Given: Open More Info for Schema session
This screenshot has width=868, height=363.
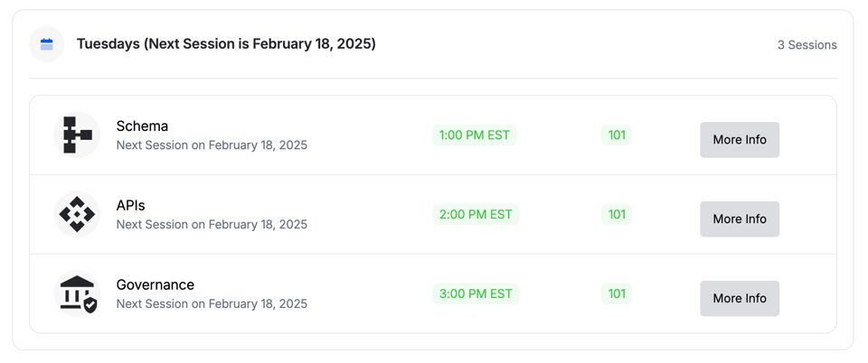Looking at the screenshot, I should click(x=739, y=140).
